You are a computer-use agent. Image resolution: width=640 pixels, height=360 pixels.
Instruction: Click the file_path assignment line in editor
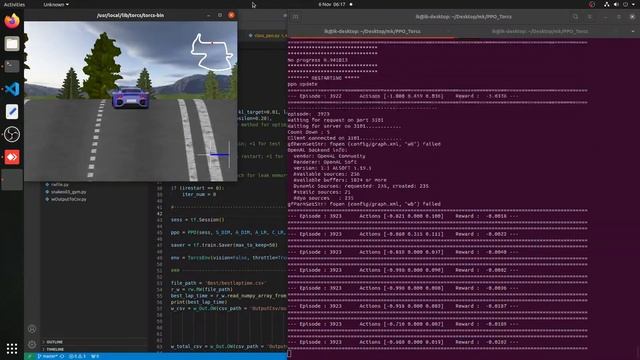click(x=218, y=283)
